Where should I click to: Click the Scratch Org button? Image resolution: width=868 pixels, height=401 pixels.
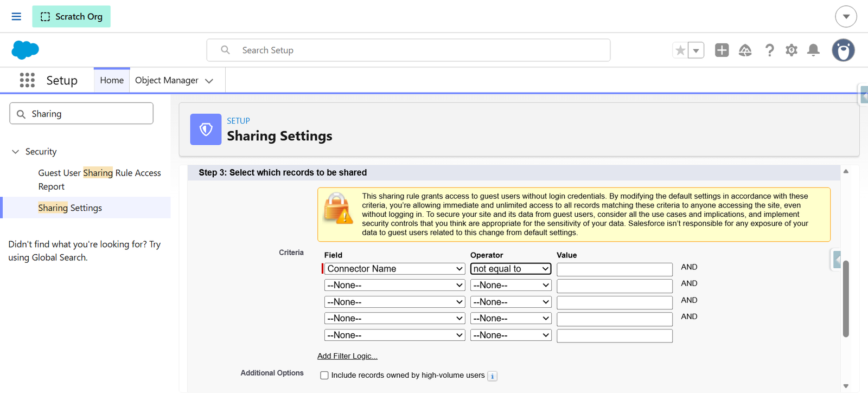pos(71,16)
